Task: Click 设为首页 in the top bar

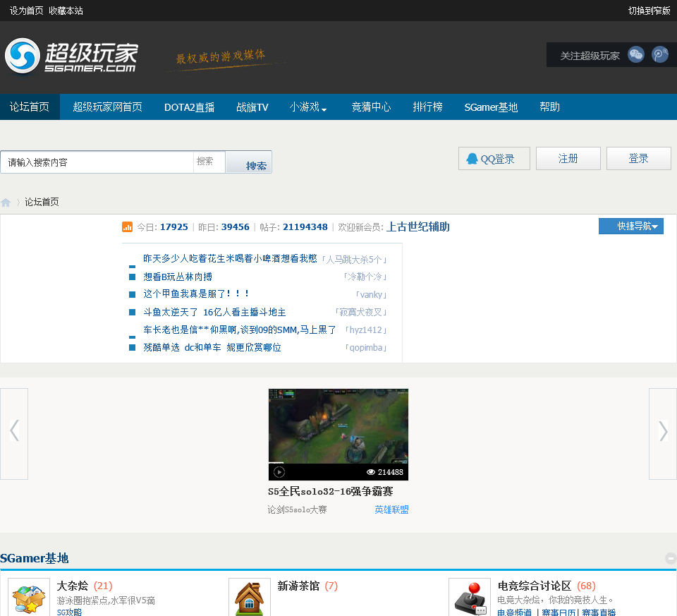Action: (26, 11)
